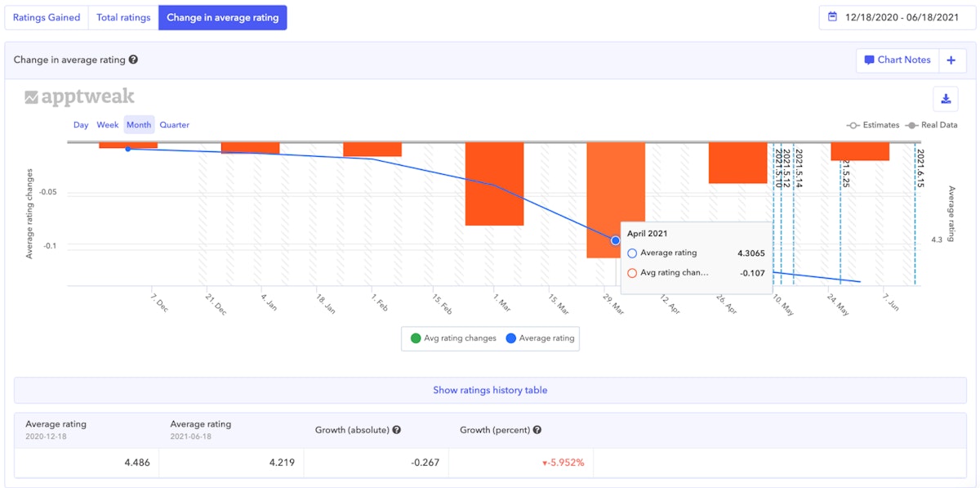980x488 pixels.
Task: Switch chart granularity to Quarter
Action: pyautogui.click(x=174, y=125)
